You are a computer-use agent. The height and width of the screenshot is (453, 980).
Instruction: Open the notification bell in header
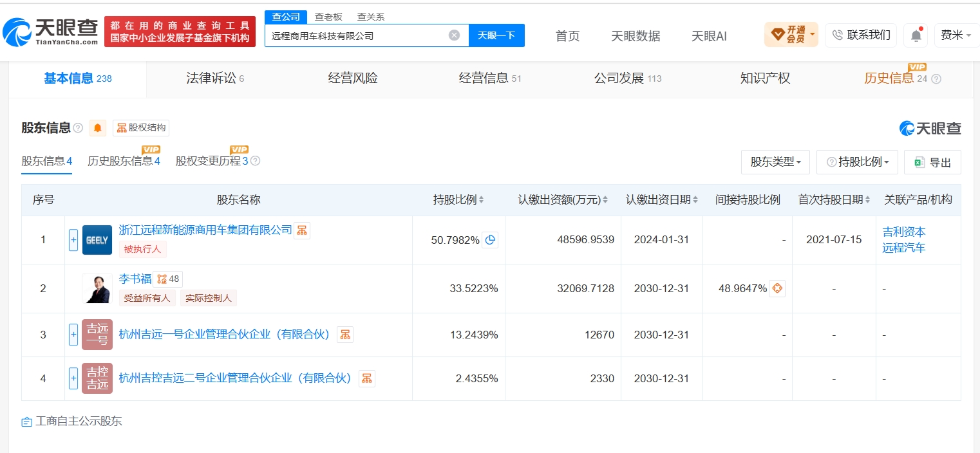point(916,35)
